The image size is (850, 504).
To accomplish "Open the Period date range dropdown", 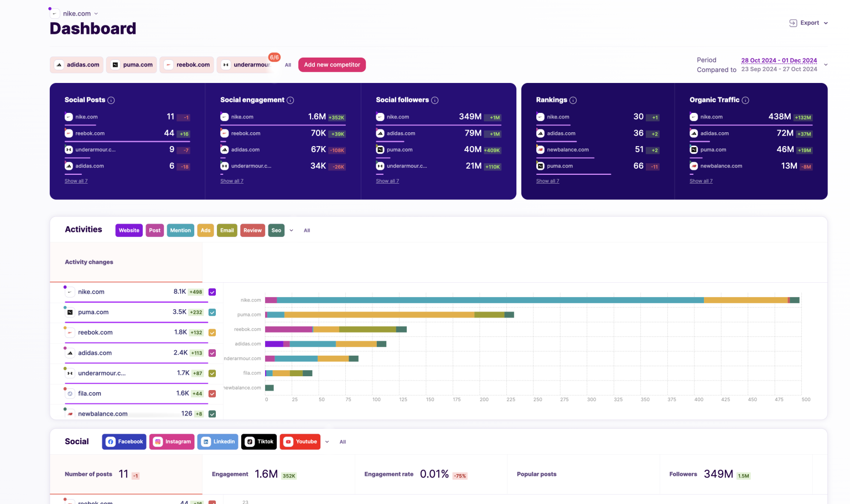I will point(826,64).
